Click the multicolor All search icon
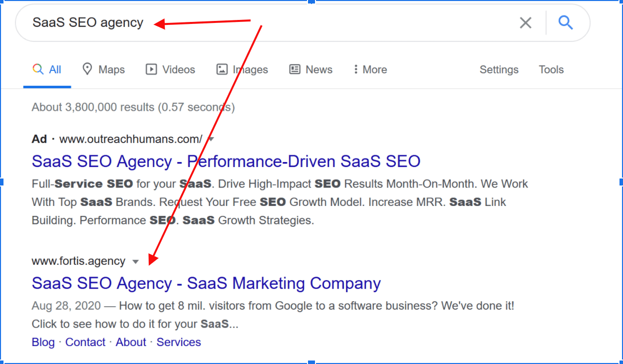Image resolution: width=623 pixels, height=364 pixels. (38, 69)
